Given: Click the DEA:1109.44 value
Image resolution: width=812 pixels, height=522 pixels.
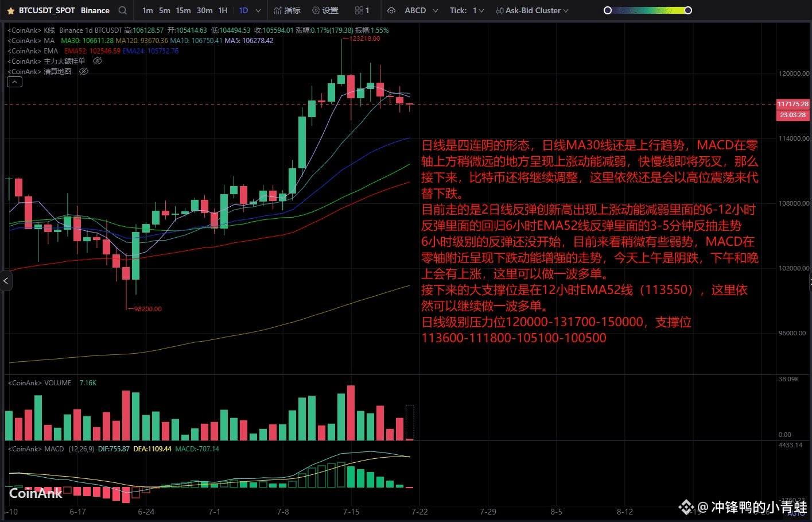Looking at the screenshot, I should point(152,448).
